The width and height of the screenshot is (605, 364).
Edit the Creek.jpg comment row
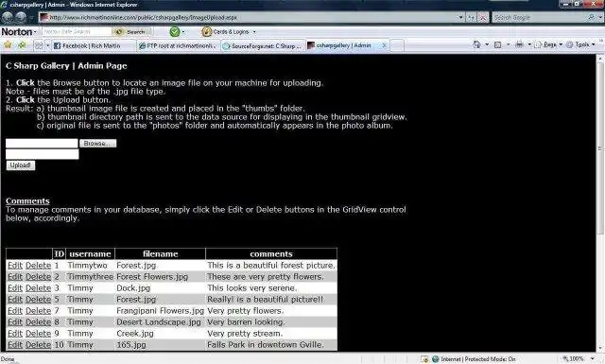15,333
